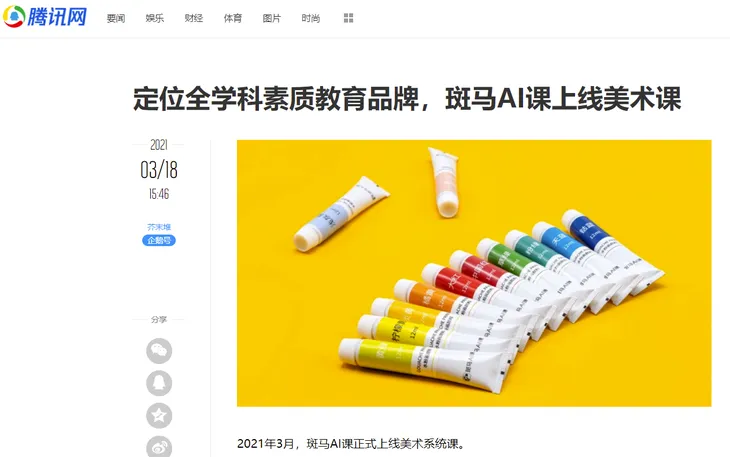
Task: Select the 时尚 fashion tab
Action: point(311,18)
